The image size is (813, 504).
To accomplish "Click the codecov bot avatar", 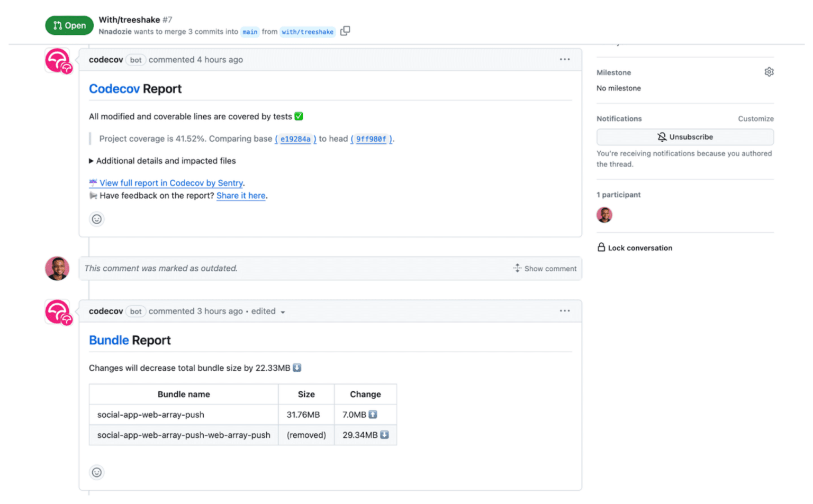I will (57, 60).
